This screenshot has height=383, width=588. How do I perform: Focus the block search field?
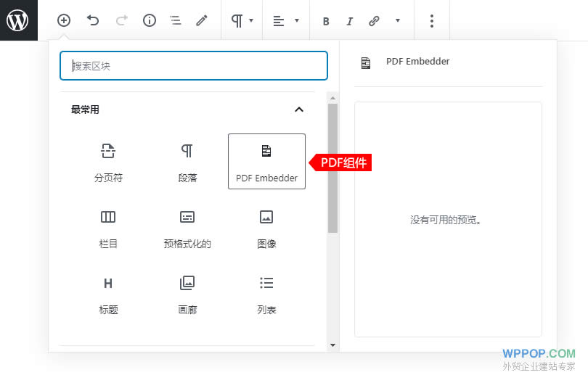pyautogui.click(x=194, y=65)
